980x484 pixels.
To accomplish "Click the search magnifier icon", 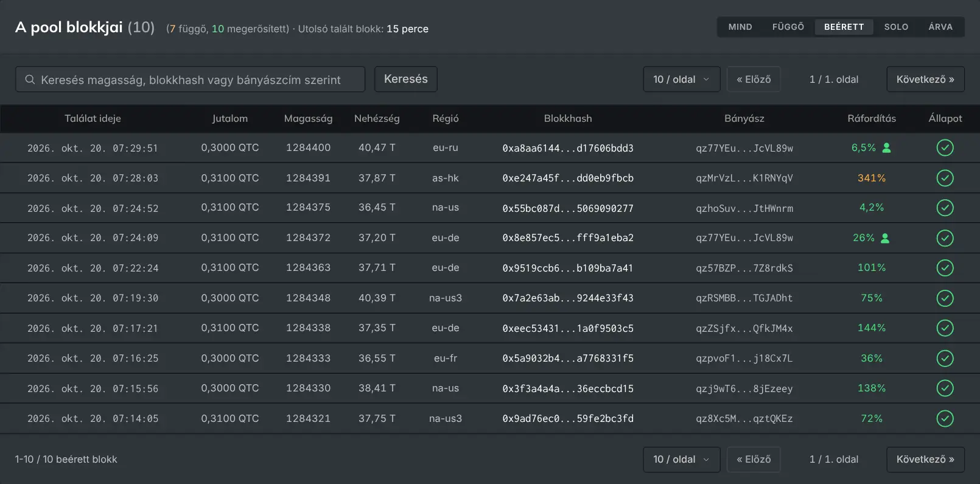I will pos(30,80).
